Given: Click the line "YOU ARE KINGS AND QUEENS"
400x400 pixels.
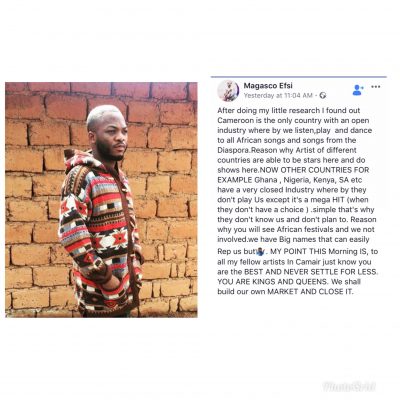Looking at the screenshot, I should [x=272, y=282].
